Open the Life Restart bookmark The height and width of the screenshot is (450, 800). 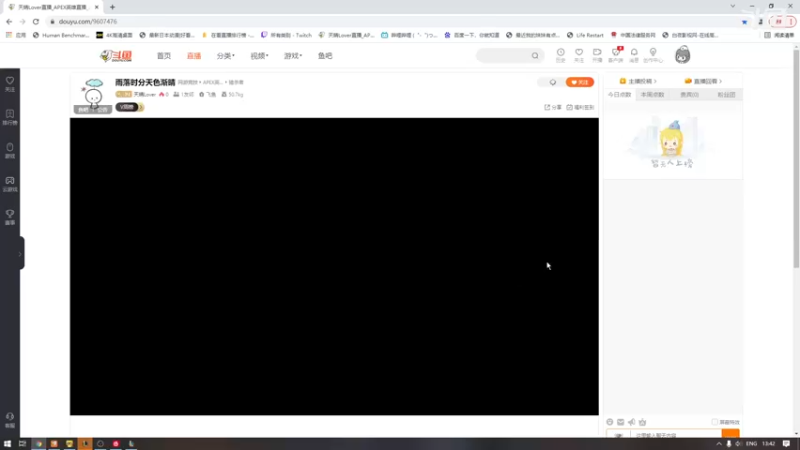point(585,35)
